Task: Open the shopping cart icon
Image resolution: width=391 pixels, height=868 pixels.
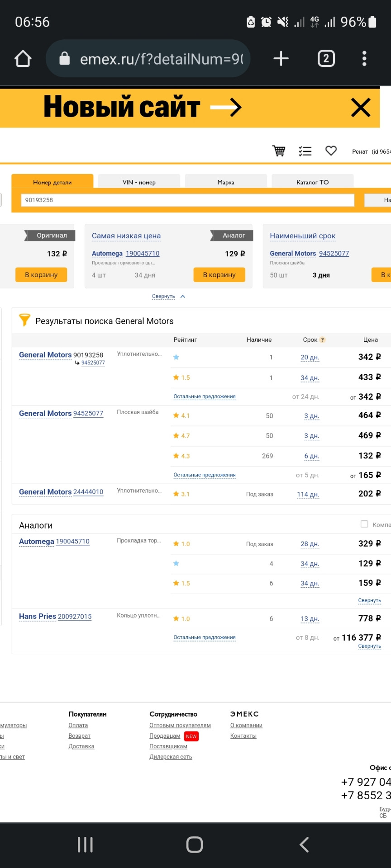Action: click(279, 151)
